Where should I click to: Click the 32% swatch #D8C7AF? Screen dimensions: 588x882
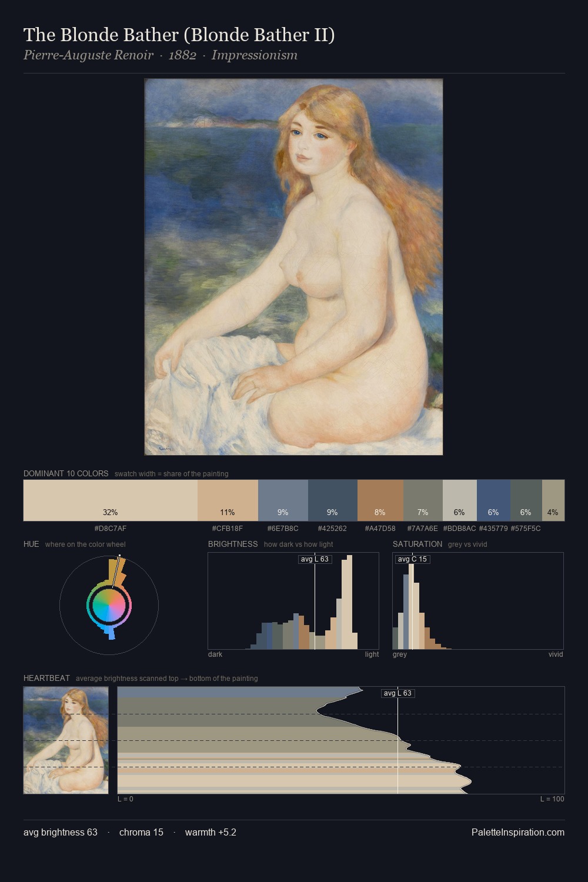tap(111, 500)
